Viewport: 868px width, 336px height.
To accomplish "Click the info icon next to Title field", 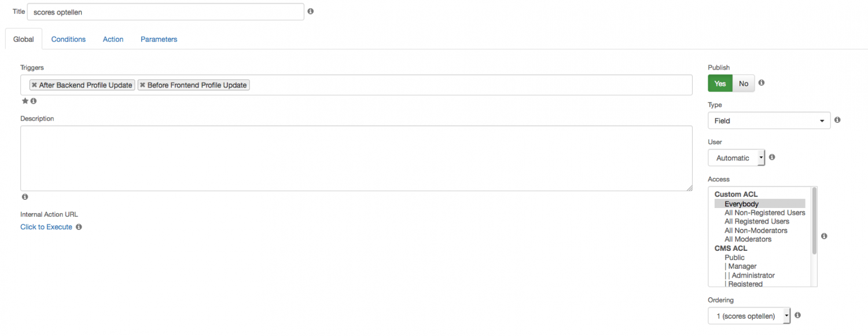I will point(311,11).
